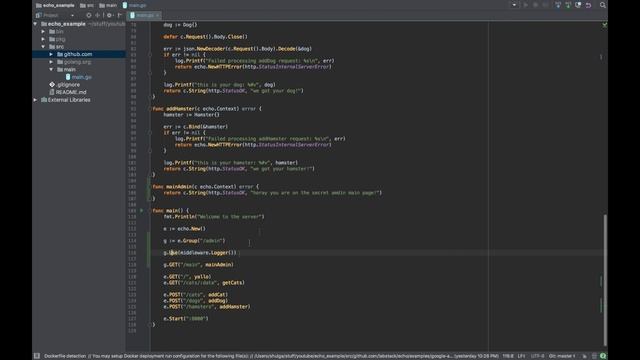Click the cursor line:column indicator in status bar
640x360 pixels.
(508, 356)
